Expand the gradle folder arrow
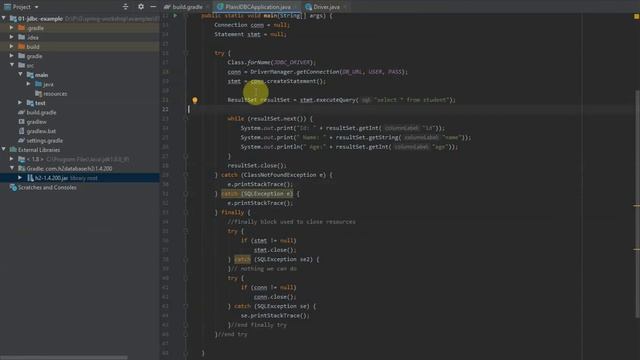Screen dimensions: 640x360 point(12,56)
